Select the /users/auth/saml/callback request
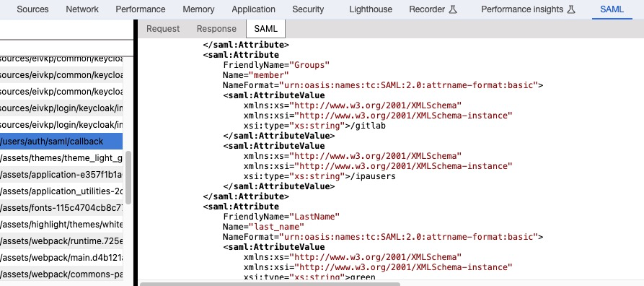Image resolution: width=644 pixels, height=286 pixels. click(x=61, y=141)
